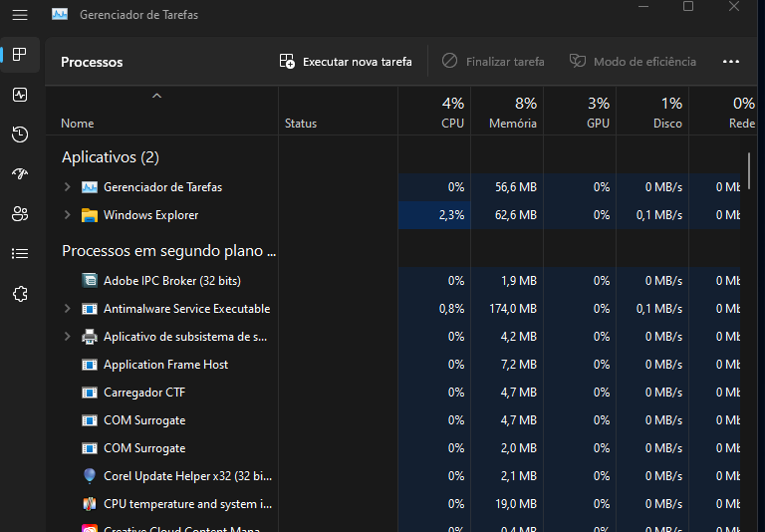The height and width of the screenshot is (532, 765).
Task: Click Adobe IPC Broker 1,9 MB cell
Action: (507, 281)
